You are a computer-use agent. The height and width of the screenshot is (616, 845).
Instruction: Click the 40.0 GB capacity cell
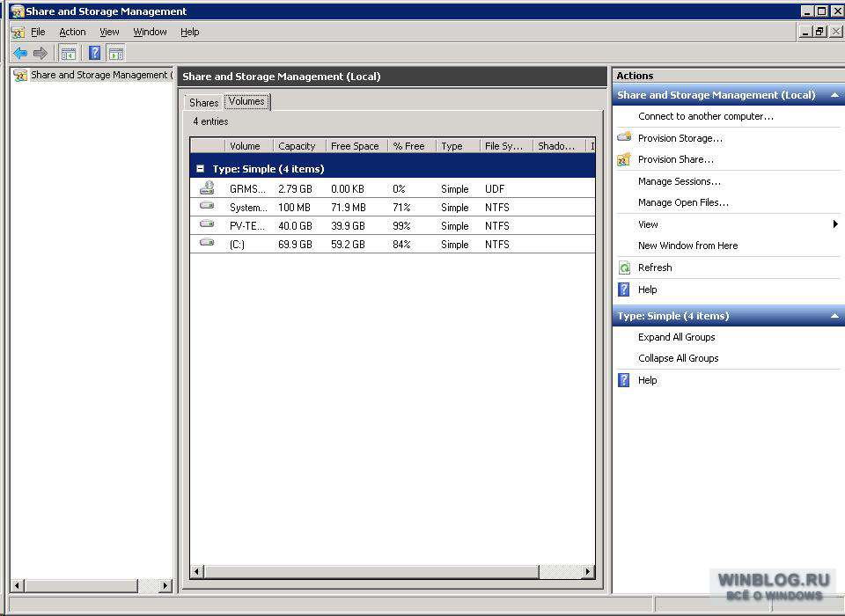(x=296, y=226)
